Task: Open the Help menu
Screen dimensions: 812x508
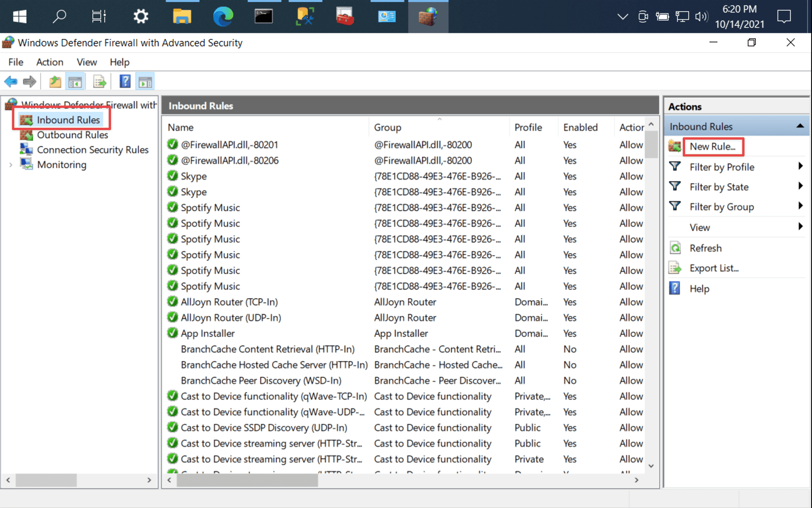Action: point(120,62)
